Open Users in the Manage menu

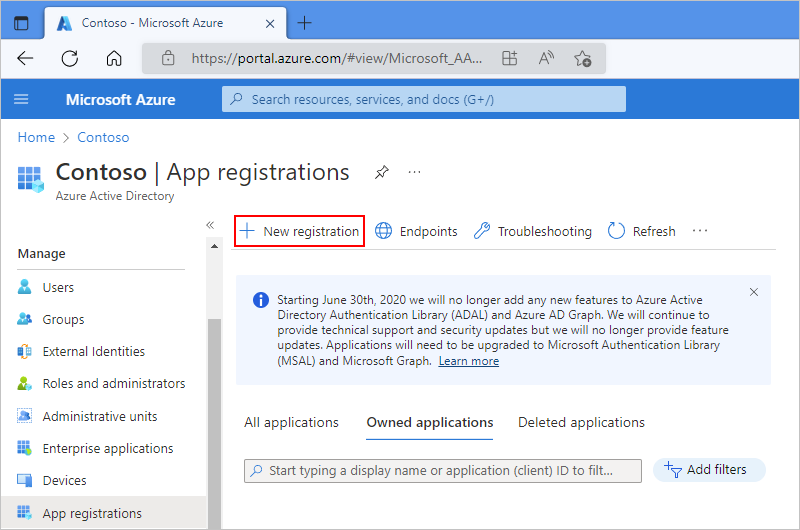tap(58, 287)
